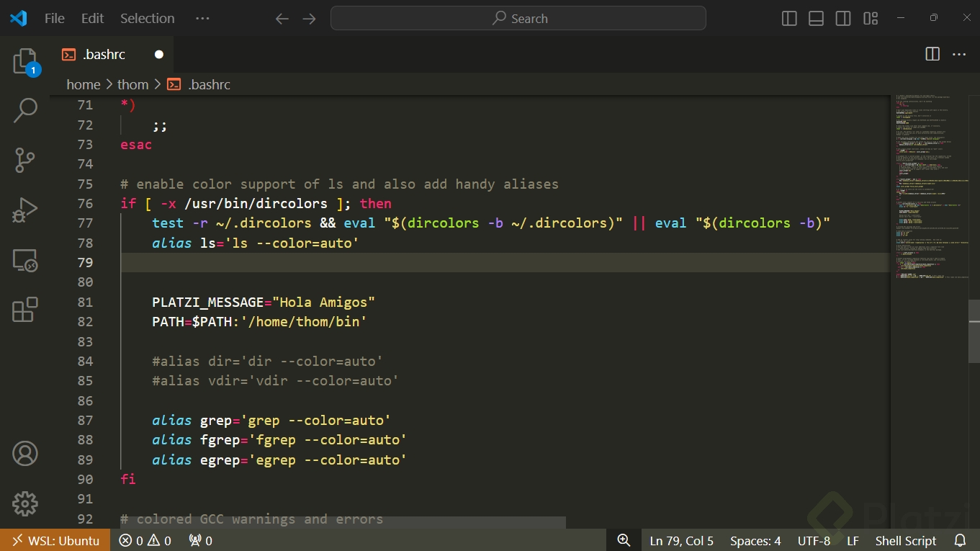Image resolution: width=980 pixels, height=551 pixels.
Task: Click the horizontal scrollbar at bottom
Action: [343, 522]
